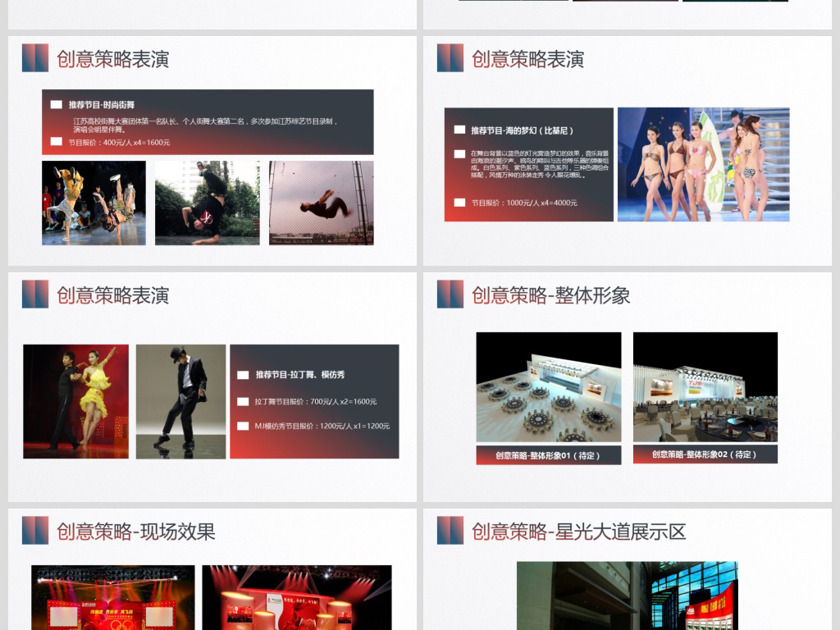
Task: Open the bikini fashion show photo
Action: [x=703, y=164]
